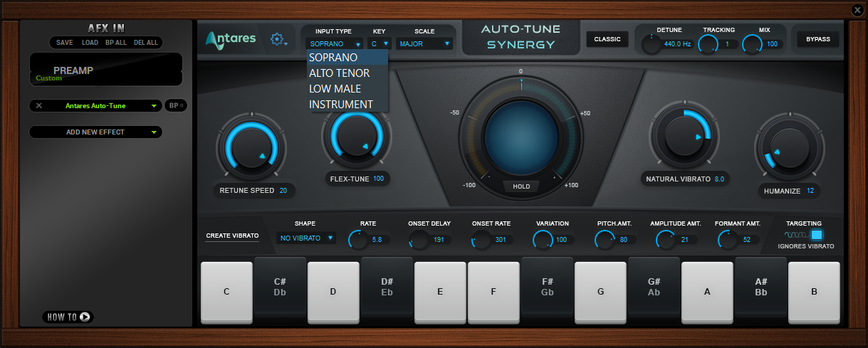This screenshot has height=348, width=868.
Task: Choose Soprano from the input type list
Action: (x=348, y=58)
